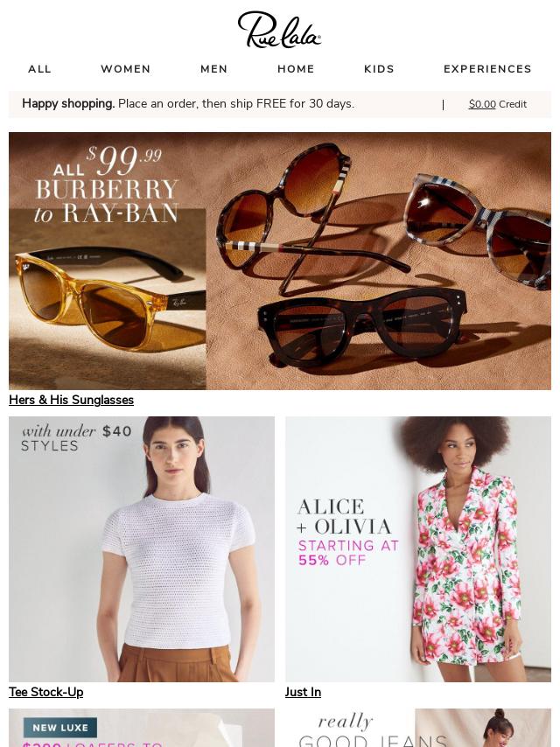This screenshot has width=560, height=747.
Task: Browse the KIDS category
Action: pos(380,69)
